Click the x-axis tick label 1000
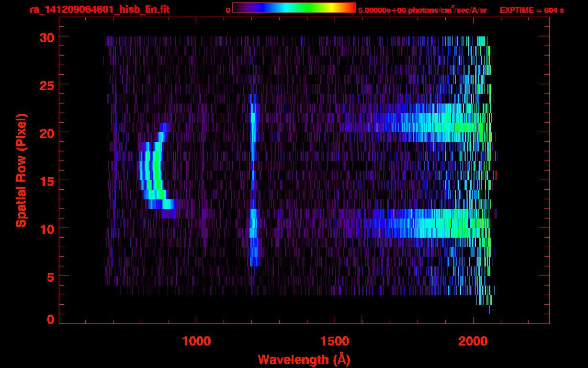Image resolution: width=588 pixels, height=368 pixels. 196,341
